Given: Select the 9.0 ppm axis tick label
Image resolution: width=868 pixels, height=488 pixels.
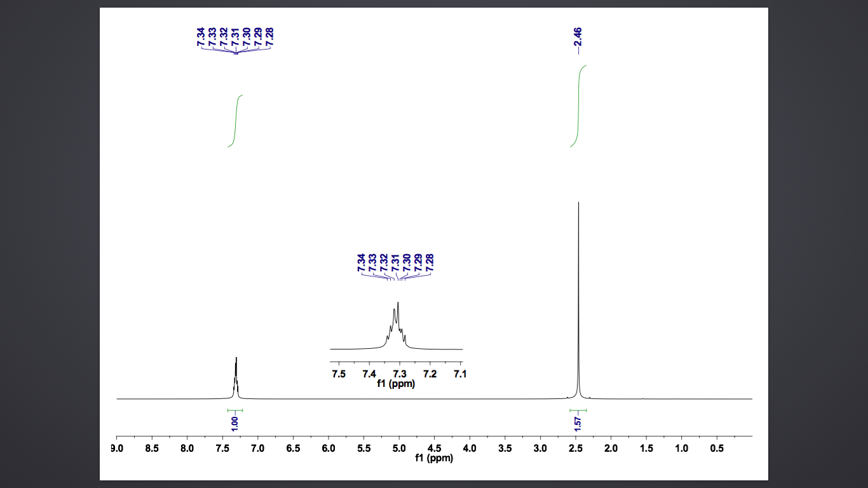Looking at the screenshot, I should pyautogui.click(x=116, y=447).
